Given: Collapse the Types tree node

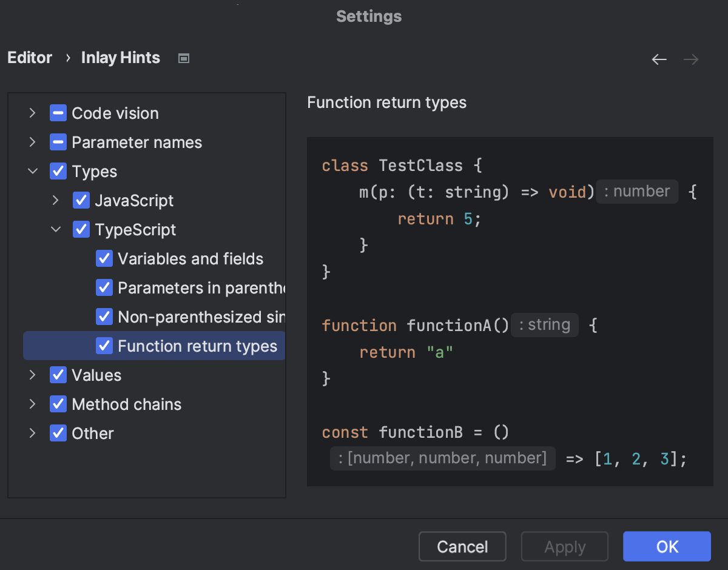Looking at the screenshot, I should [x=32, y=171].
